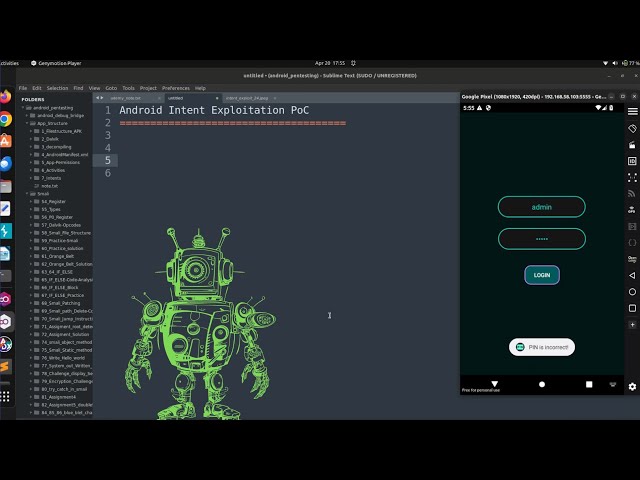640x480 pixels.
Task: Click Genymotion Player app menu
Action: click(x=56, y=63)
